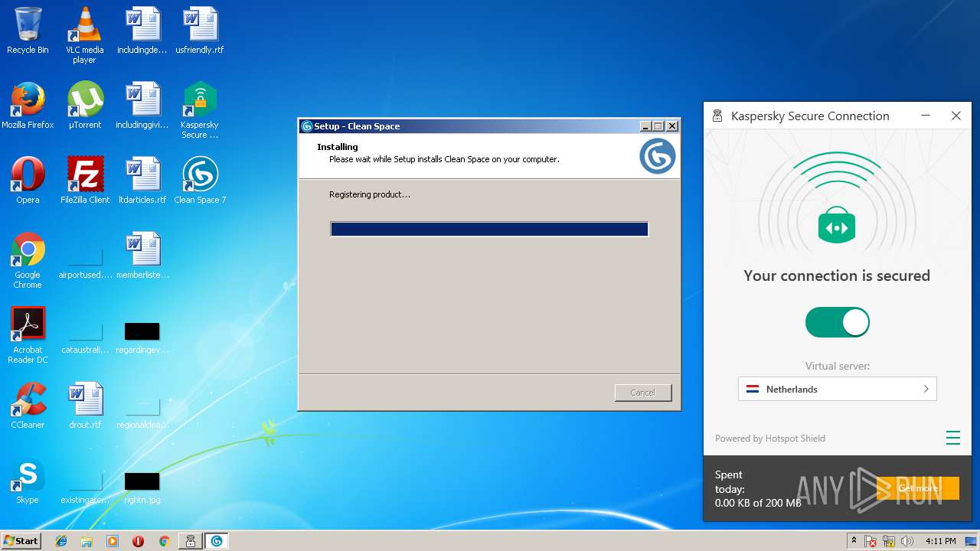Click 'Your connection is secured' text
Viewport: 980px width, 551px height.
coord(837,275)
